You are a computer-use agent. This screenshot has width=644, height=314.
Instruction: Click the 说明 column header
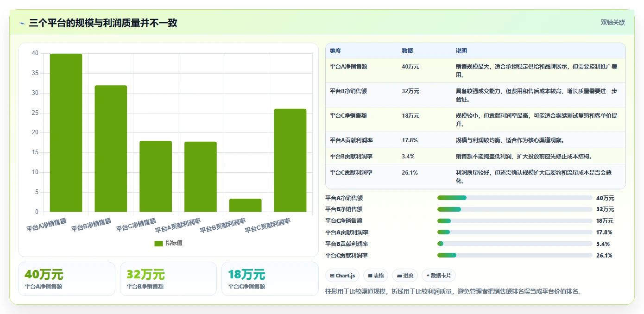point(461,51)
